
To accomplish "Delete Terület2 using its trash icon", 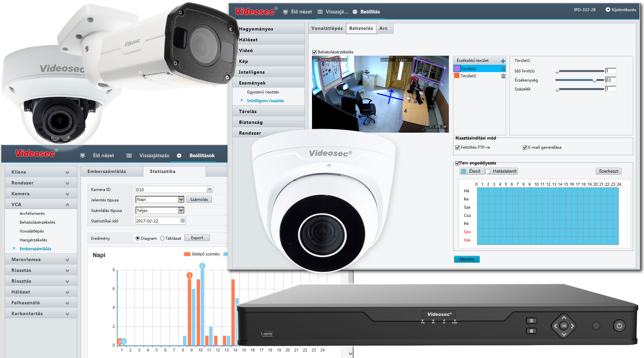I will (x=503, y=76).
